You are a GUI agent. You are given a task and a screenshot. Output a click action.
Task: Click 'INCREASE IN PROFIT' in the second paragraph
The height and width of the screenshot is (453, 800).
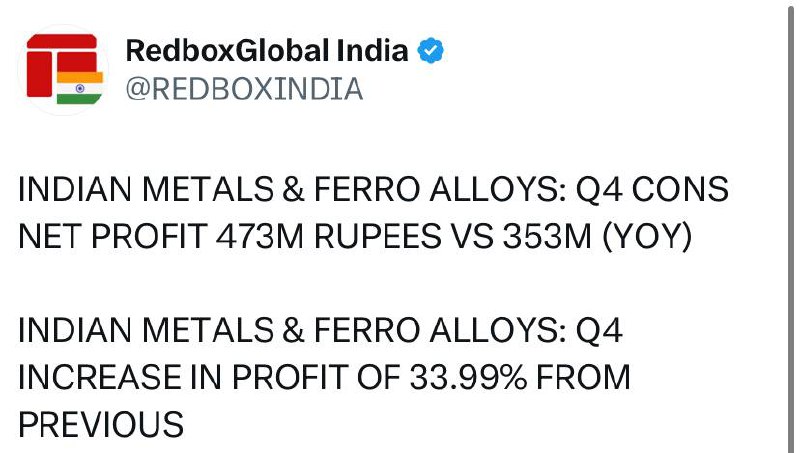click(x=183, y=378)
